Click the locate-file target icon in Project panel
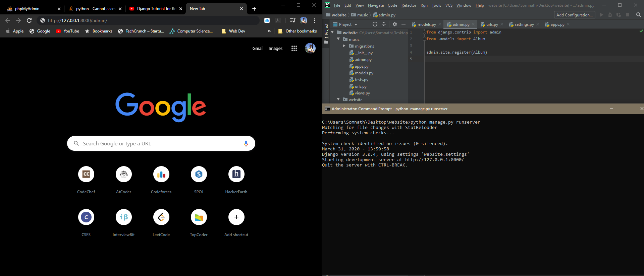The height and width of the screenshot is (276, 644). pyautogui.click(x=375, y=24)
